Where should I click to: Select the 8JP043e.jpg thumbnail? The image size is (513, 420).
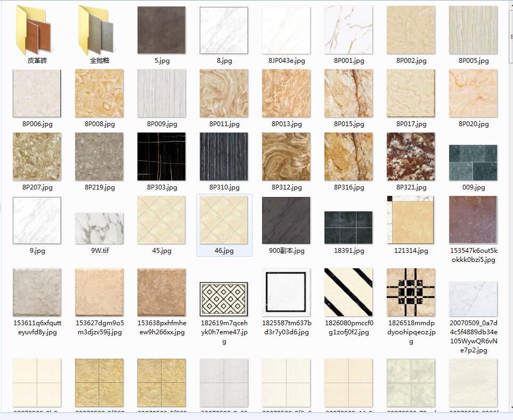coord(286,30)
